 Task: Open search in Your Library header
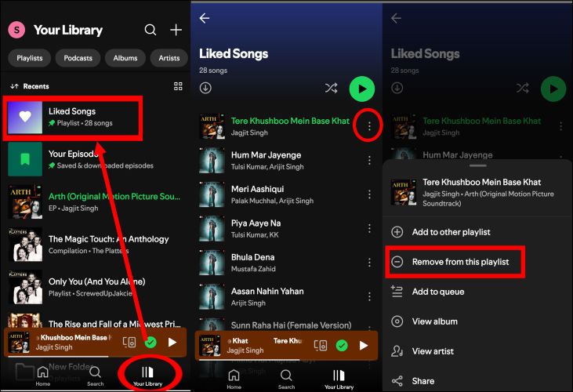[x=150, y=30]
